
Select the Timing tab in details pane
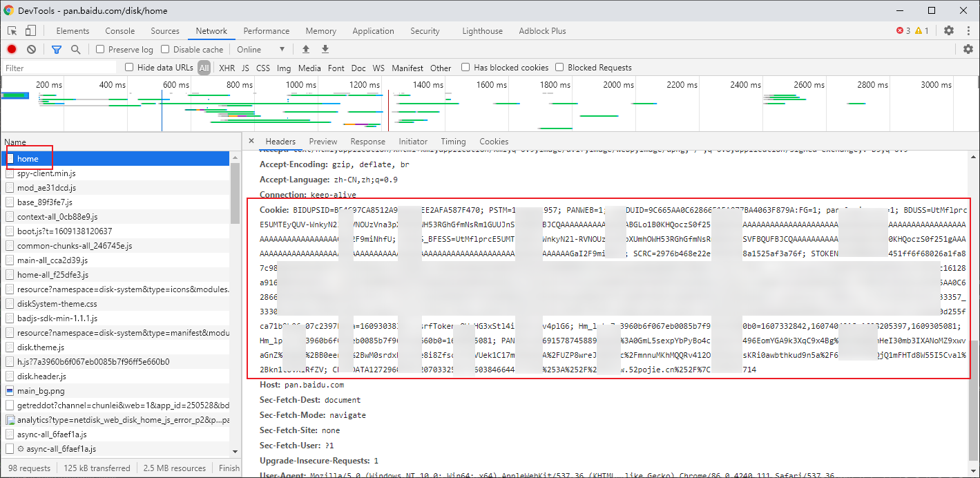453,141
